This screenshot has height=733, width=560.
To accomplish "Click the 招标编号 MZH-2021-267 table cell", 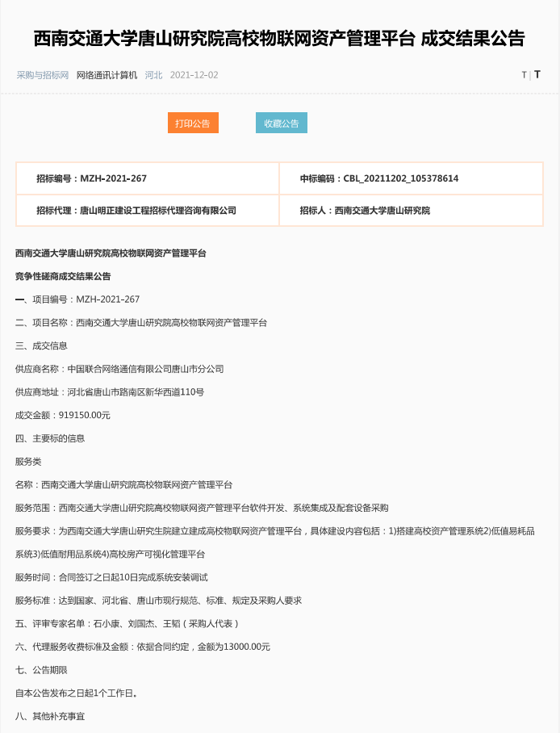I will [148, 178].
